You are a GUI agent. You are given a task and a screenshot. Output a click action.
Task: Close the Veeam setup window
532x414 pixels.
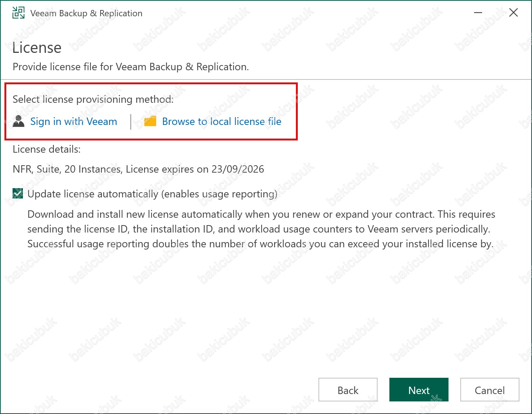point(513,13)
